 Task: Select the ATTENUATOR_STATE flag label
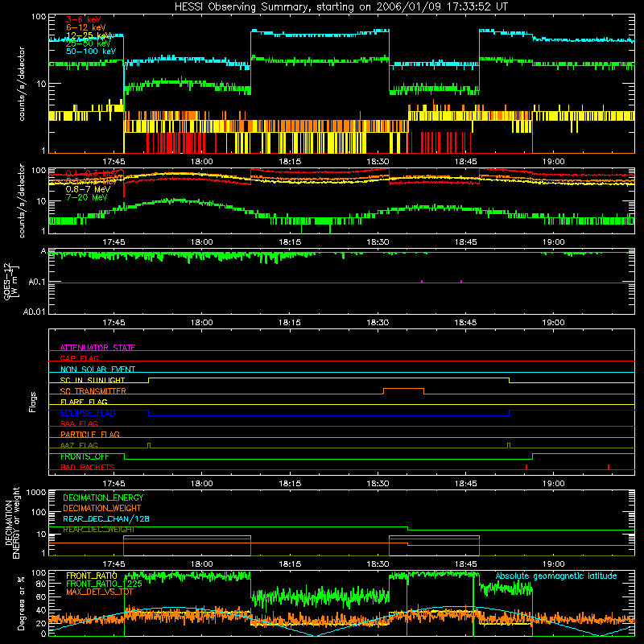pos(97,348)
